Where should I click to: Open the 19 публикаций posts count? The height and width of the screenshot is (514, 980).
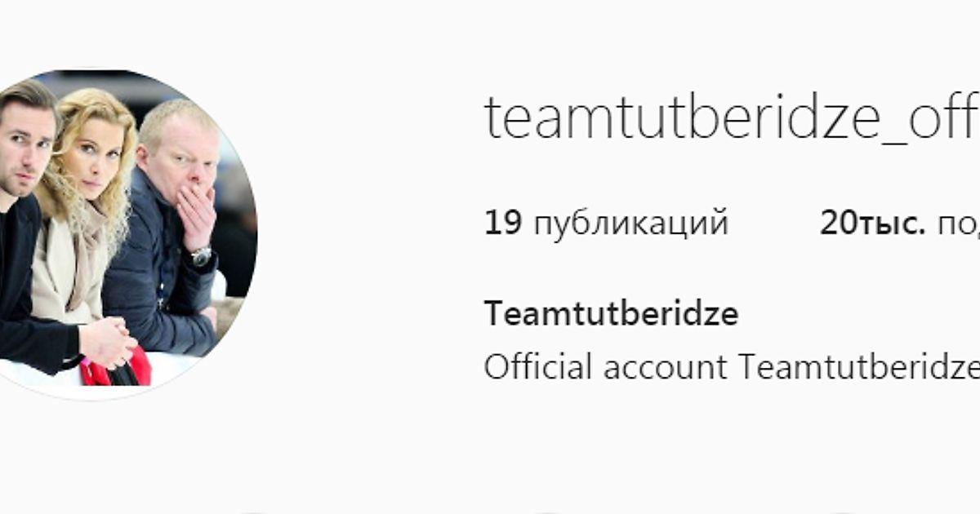coord(606,223)
